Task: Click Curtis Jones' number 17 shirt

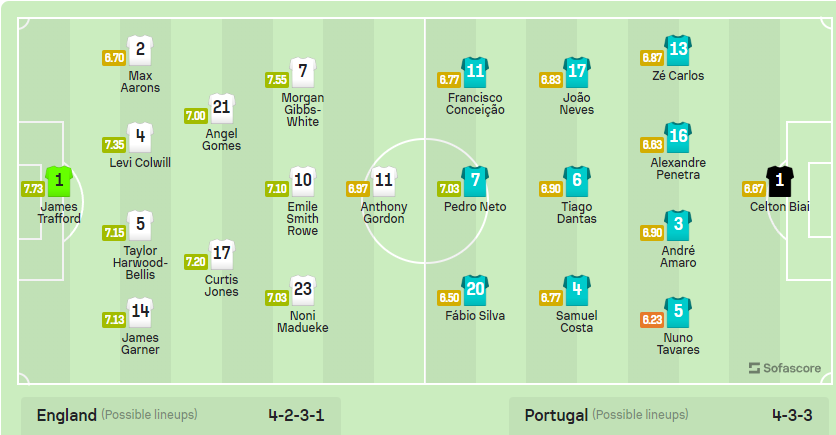Action: tap(222, 254)
